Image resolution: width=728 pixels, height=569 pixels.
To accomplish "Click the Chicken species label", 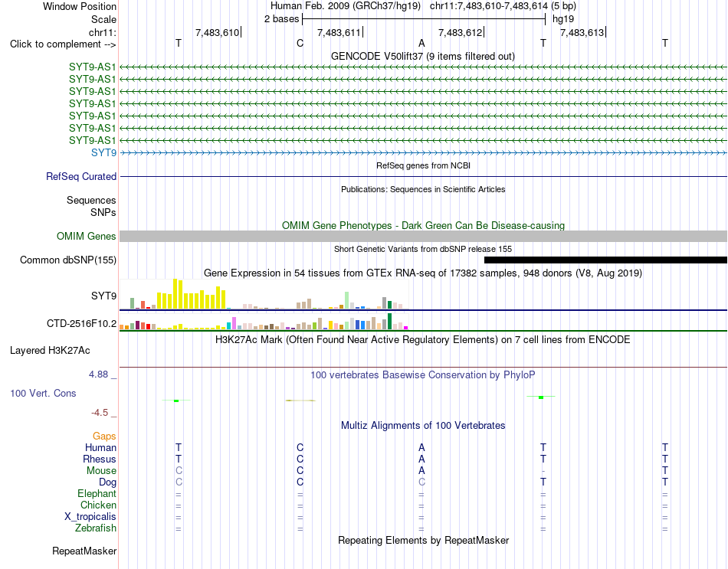I will tap(98, 505).
